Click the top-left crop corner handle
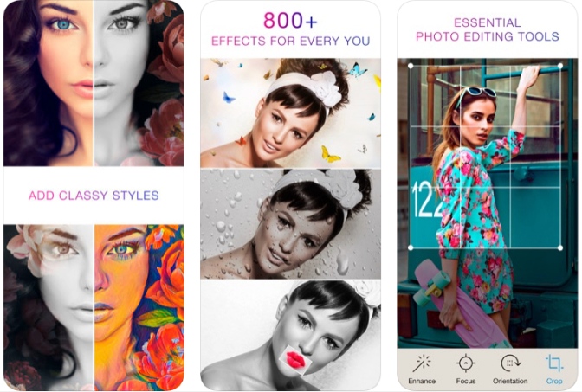Image resolution: width=582 pixels, height=392 pixels. click(x=411, y=66)
